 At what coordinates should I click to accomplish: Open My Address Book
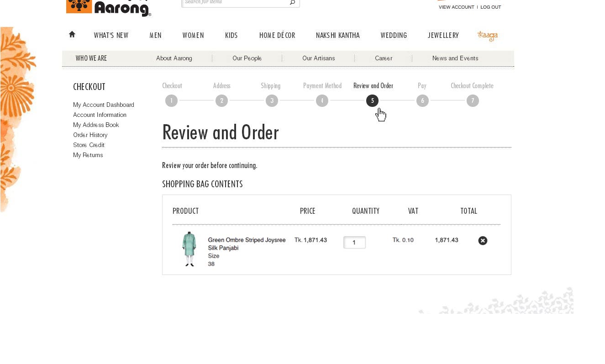[96, 125]
